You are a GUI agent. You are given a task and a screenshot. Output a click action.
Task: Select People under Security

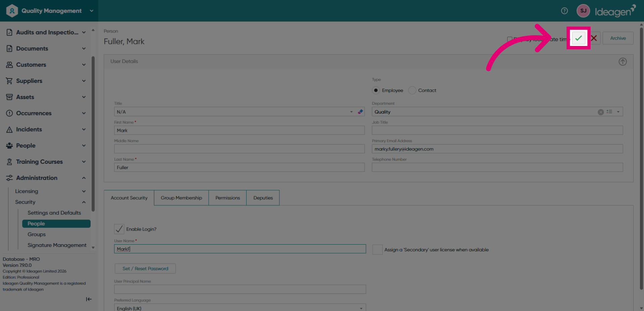[56, 224]
